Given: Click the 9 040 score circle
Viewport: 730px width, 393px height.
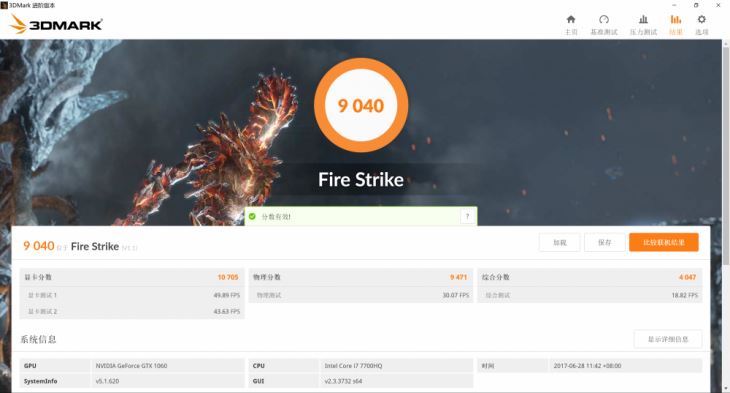Looking at the screenshot, I should pos(361,105).
